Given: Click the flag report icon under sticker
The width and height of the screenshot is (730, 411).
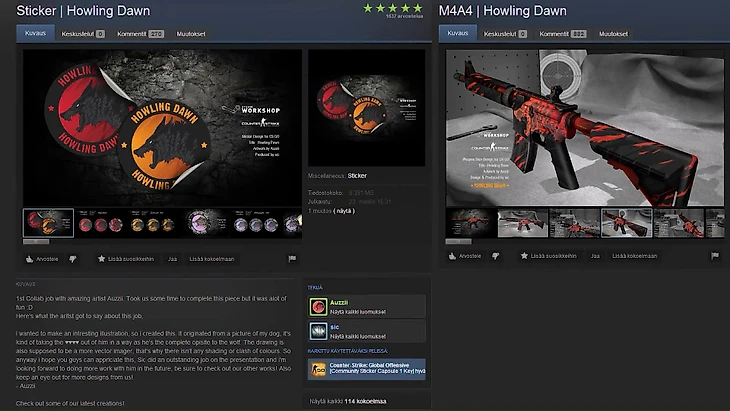Looking at the screenshot, I should pos(292,259).
